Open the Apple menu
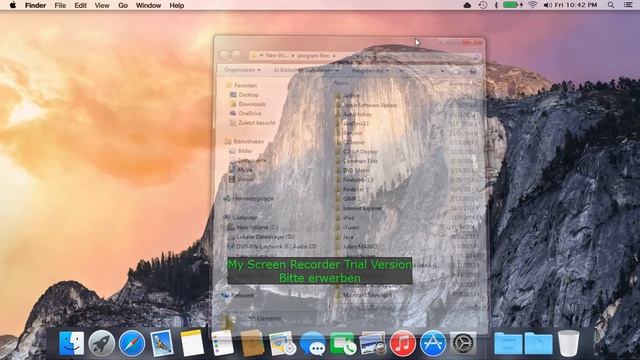The width and height of the screenshot is (640, 360). pyautogui.click(x=13, y=5)
